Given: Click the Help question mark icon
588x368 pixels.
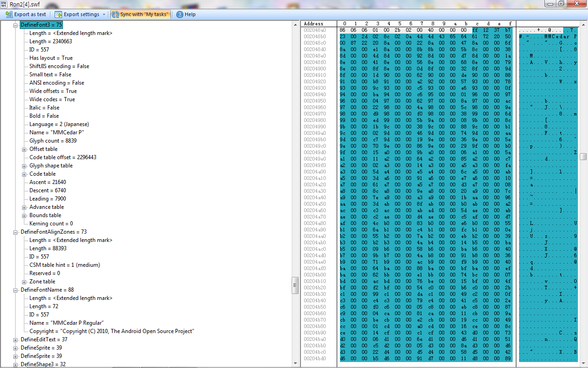Looking at the screenshot, I should click(x=180, y=14).
